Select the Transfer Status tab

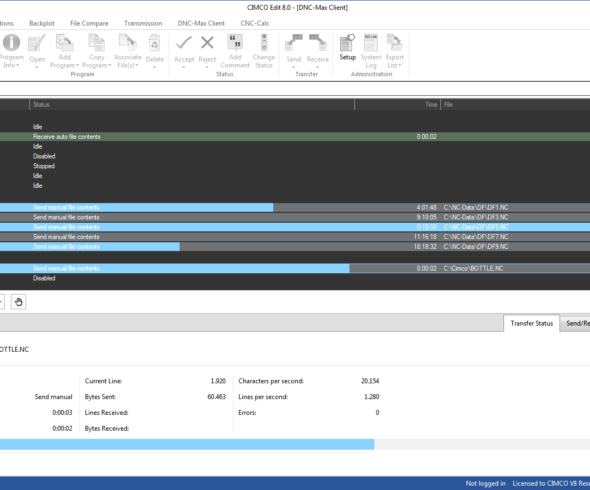(532, 323)
